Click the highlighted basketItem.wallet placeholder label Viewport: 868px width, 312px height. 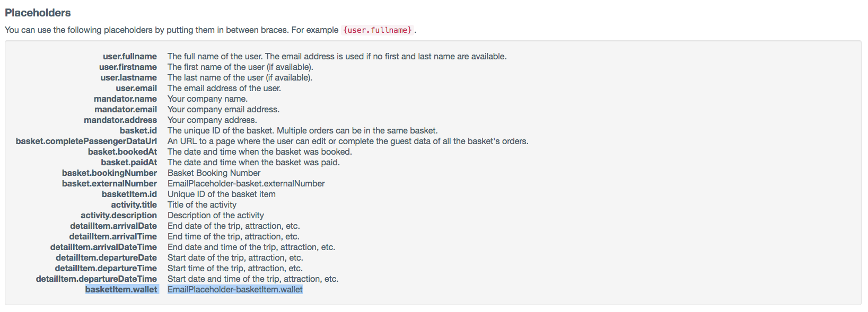[x=121, y=289]
